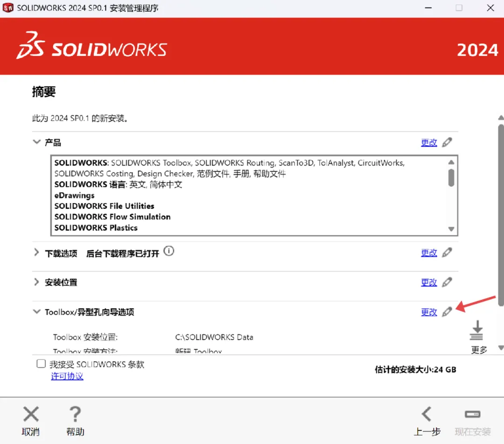504x444 pixels.
Task: Click the pencil edit icon for 安装位置
Action: coord(447,282)
